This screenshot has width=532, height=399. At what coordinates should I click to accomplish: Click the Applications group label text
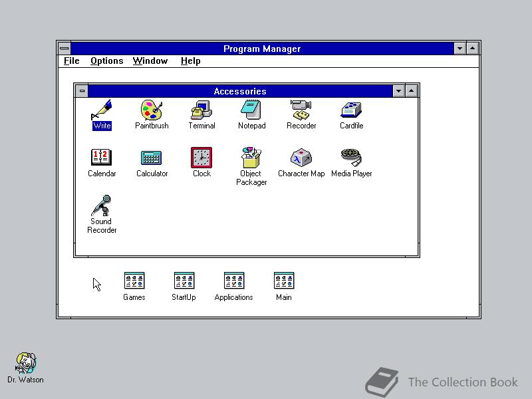[x=234, y=297]
